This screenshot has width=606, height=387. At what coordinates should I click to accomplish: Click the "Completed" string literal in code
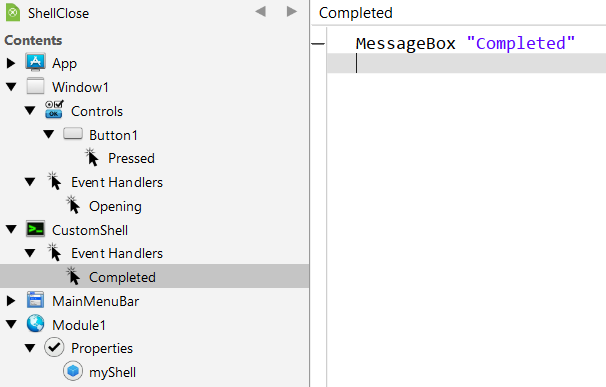pos(521,43)
